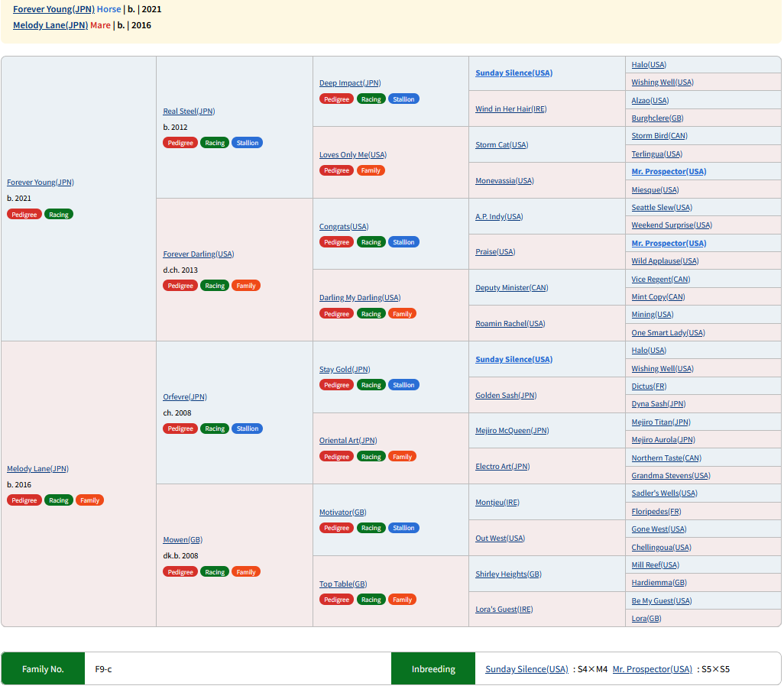Open Melody Lane(JPN) link in the header
The width and height of the screenshot is (784, 689).
(x=50, y=25)
